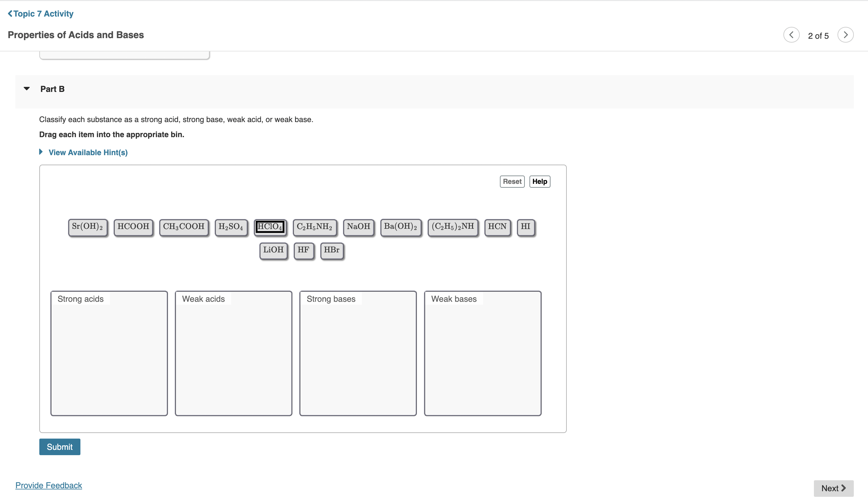Viewport: 868px width, 498px height.
Task: Select the H2SO4 tile
Action: pyautogui.click(x=231, y=227)
